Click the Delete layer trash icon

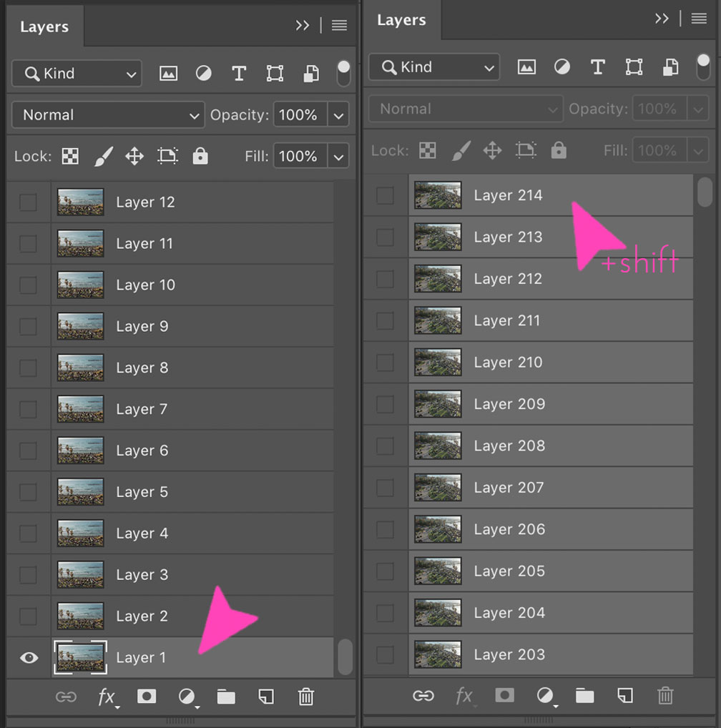[x=306, y=697]
